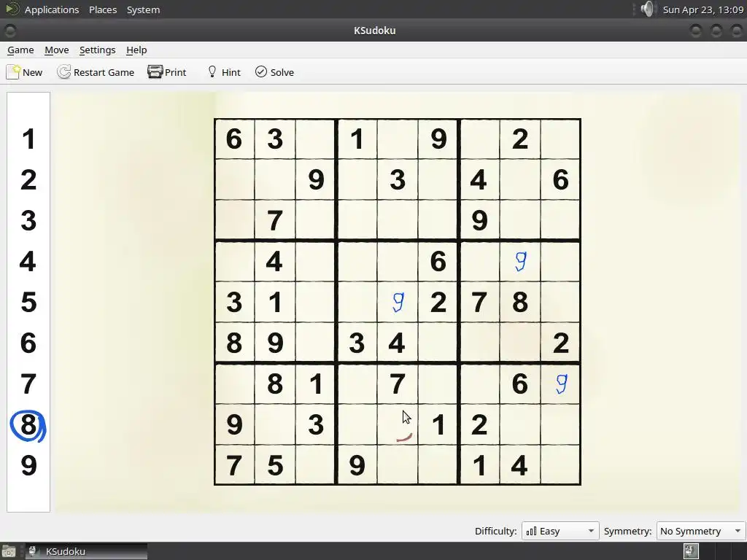Click difficulty bars icon beside Easy
This screenshot has width=747, height=560.
coord(531,531)
